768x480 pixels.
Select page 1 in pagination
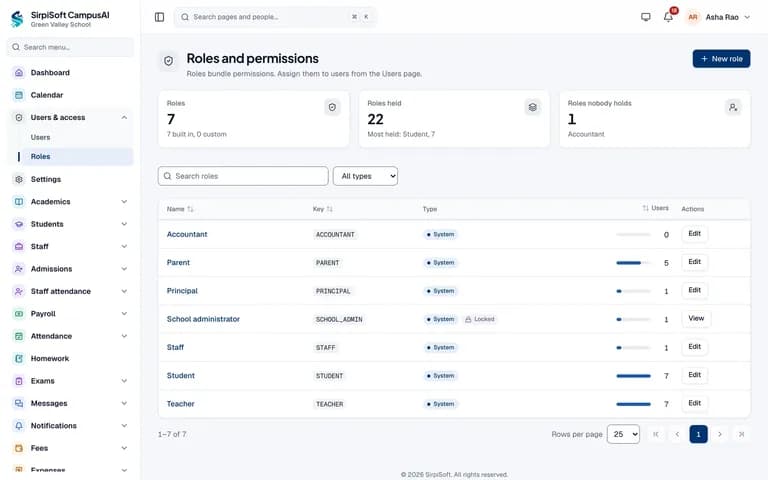tap(698, 434)
